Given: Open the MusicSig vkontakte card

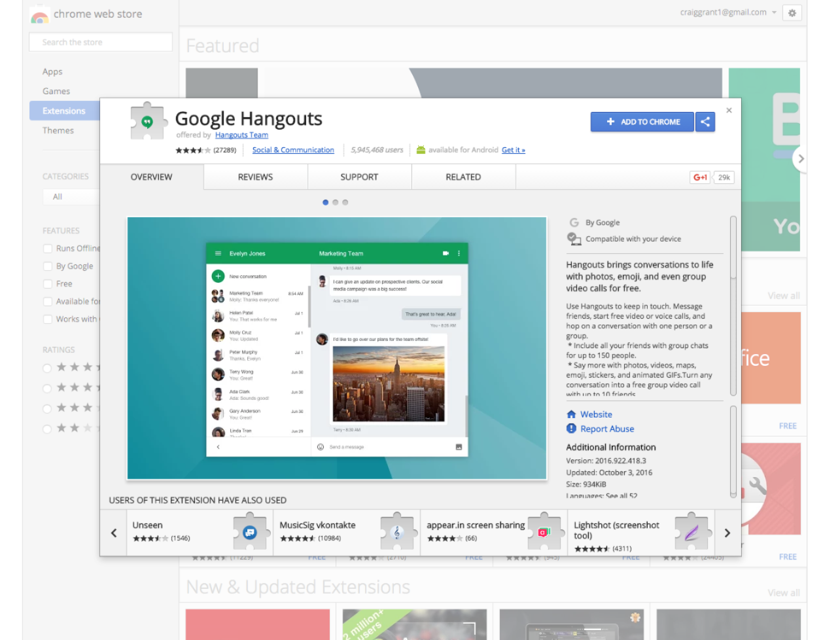Looking at the screenshot, I should pyautogui.click(x=347, y=533).
